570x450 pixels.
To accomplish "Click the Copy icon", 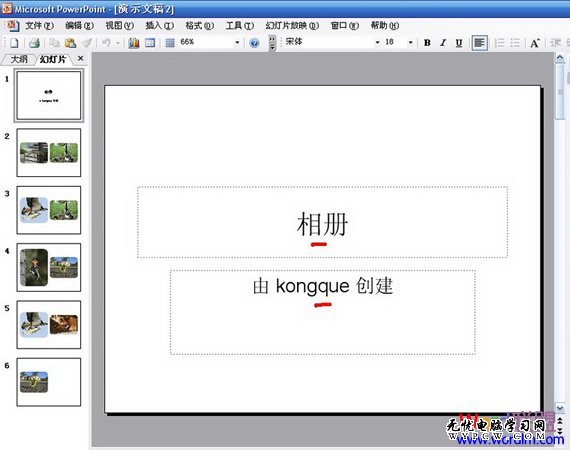I will (55, 43).
